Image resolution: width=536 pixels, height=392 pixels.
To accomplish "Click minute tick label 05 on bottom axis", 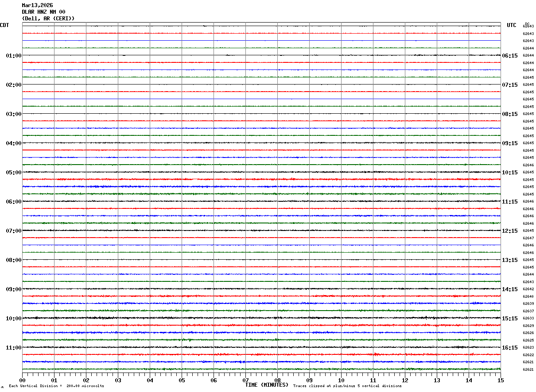I will (182, 380).
